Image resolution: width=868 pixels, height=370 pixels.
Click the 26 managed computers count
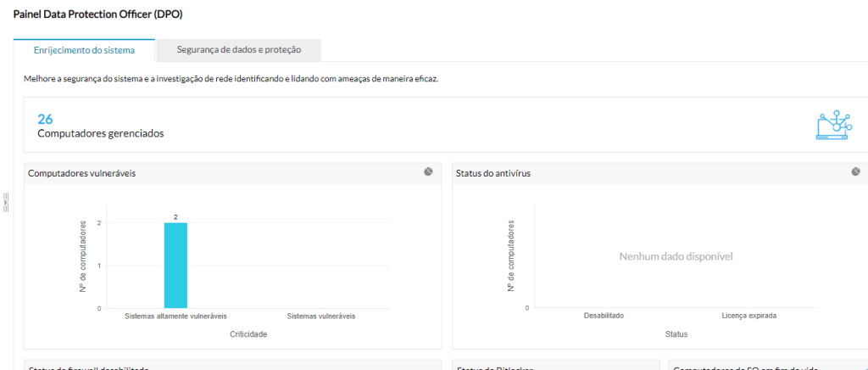click(x=45, y=119)
